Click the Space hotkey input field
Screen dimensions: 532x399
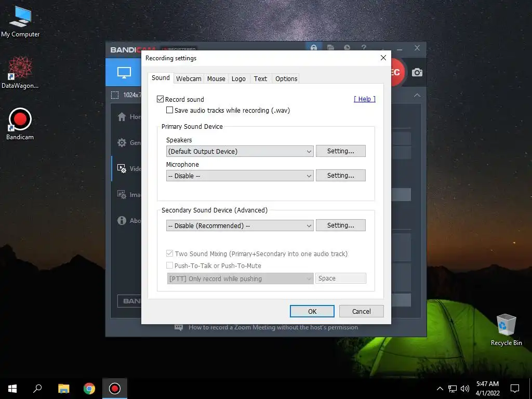tap(341, 278)
